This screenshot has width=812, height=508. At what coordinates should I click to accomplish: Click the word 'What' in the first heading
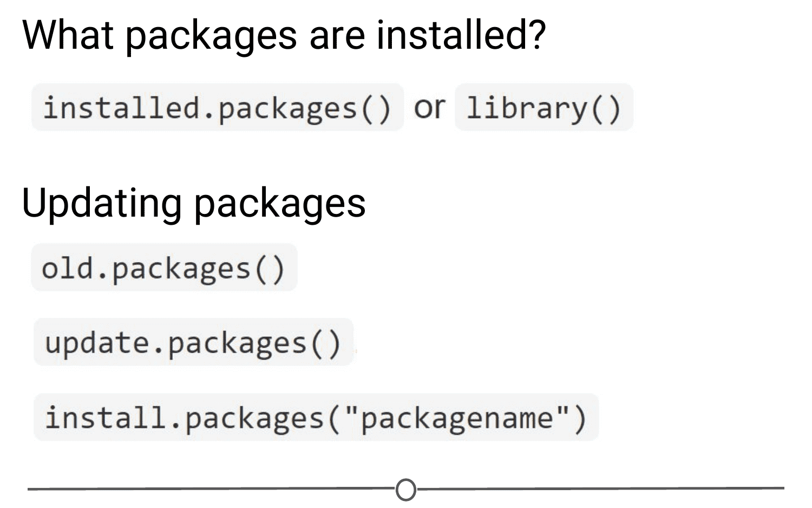pos(68,35)
